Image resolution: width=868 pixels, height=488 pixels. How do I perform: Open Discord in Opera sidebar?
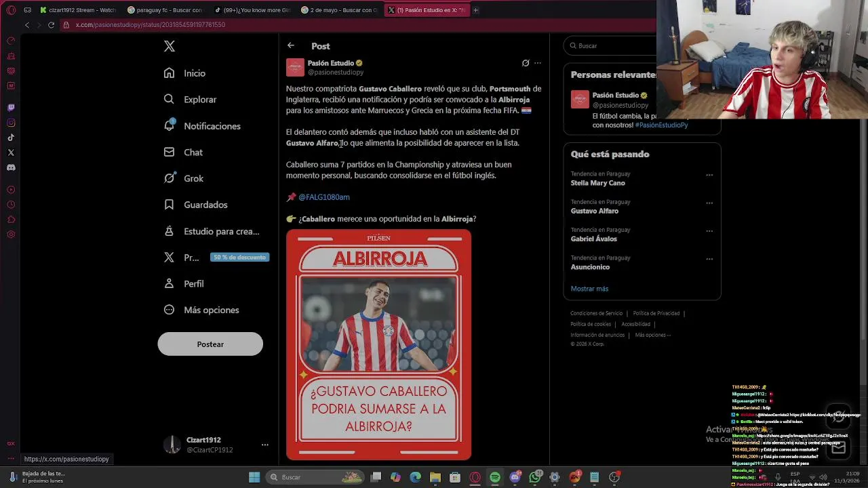click(x=11, y=167)
